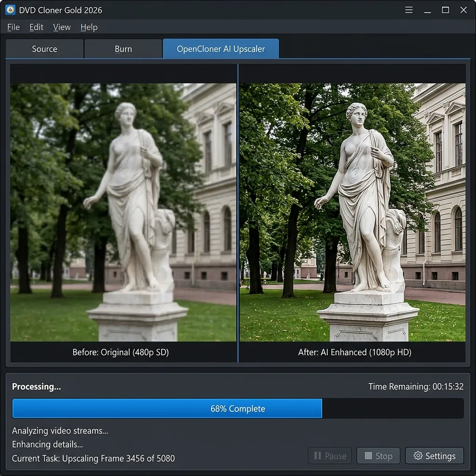Viewport: 476px width, 476px height.
Task: Click 'Before: Original (480p SD)' caption
Action: coord(120,352)
